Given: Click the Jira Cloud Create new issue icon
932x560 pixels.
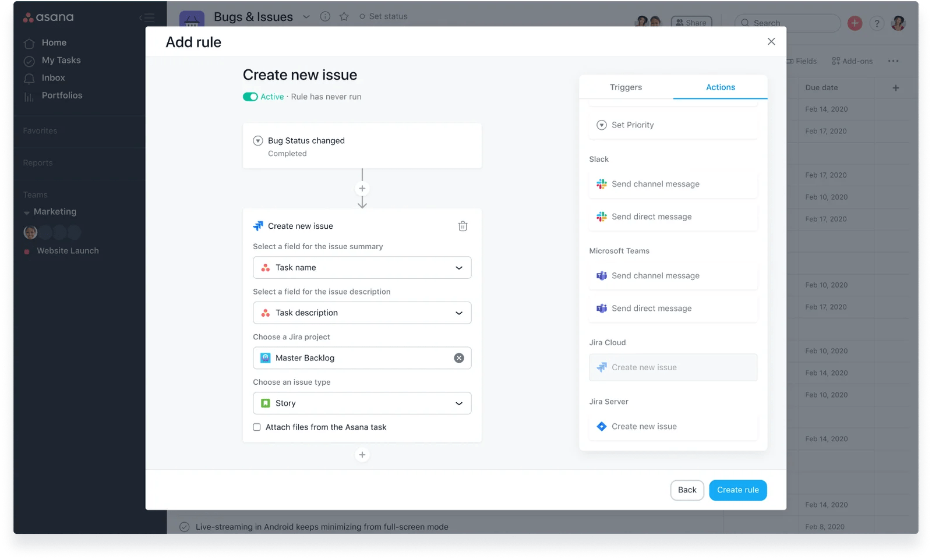Looking at the screenshot, I should pos(602,367).
